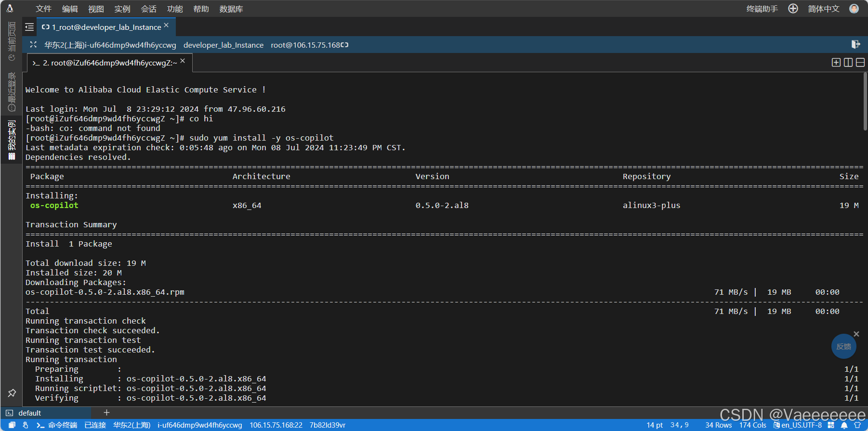
Task: Click the 14 pt font size indicator
Action: tap(655, 425)
